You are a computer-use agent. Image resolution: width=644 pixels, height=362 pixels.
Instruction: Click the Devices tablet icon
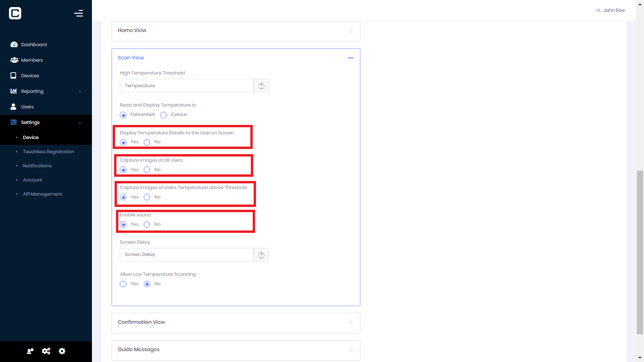click(13, 75)
